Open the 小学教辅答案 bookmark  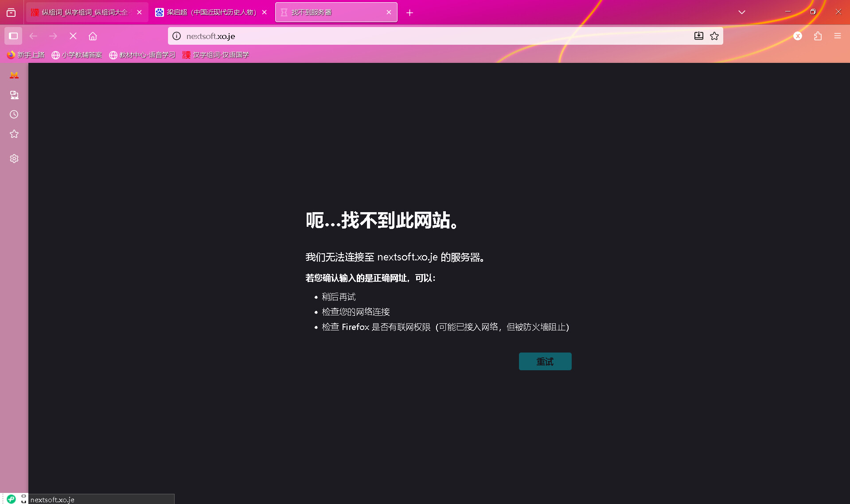tap(77, 55)
